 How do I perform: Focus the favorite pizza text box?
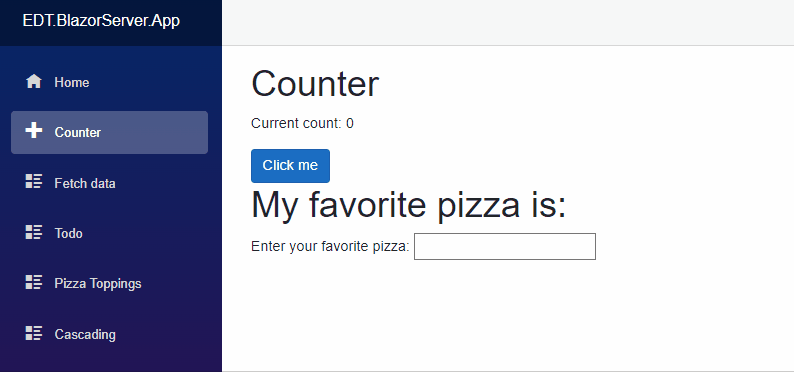[x=505, y=246]
